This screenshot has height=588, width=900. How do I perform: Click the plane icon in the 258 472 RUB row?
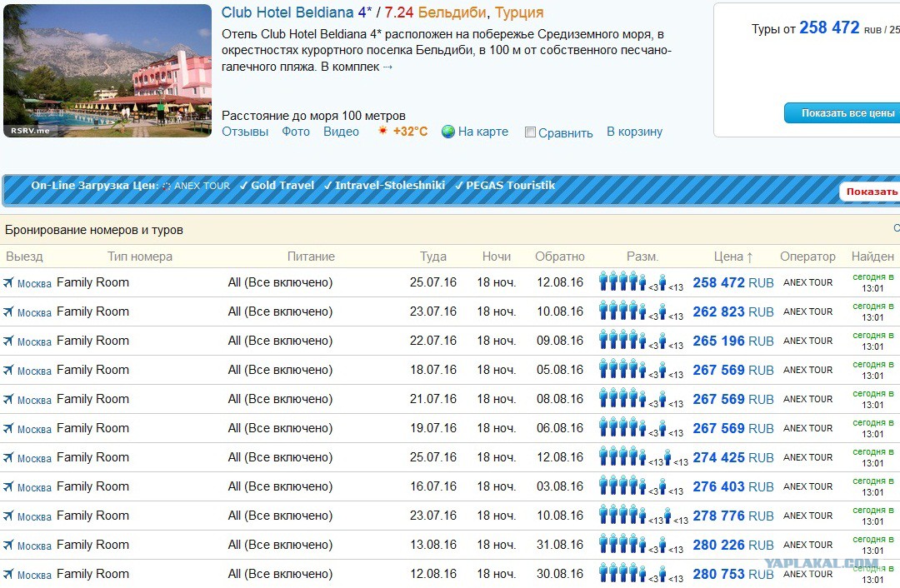pos(8,282)
